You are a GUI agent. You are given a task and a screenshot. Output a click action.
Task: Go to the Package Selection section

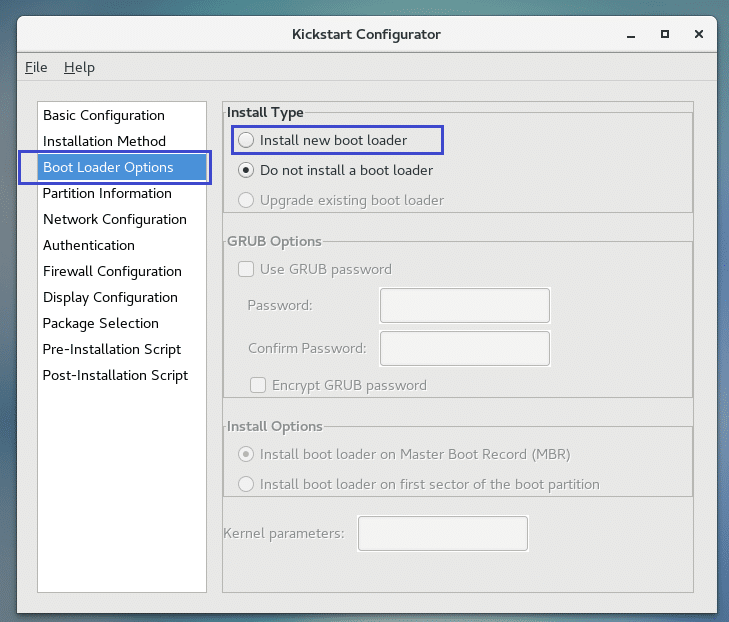[101, 323]
